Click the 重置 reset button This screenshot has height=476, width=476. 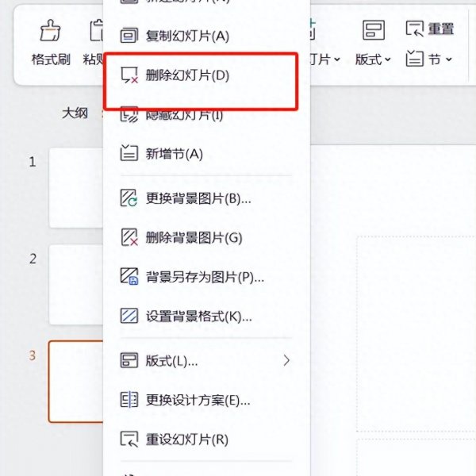(x=430, y=29)
